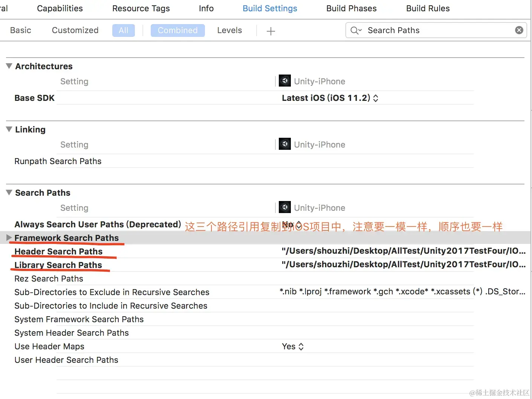Screen dimensions: 532x399
Task: Change Always Search User Paths No value
Action: (x=292, y=225)
